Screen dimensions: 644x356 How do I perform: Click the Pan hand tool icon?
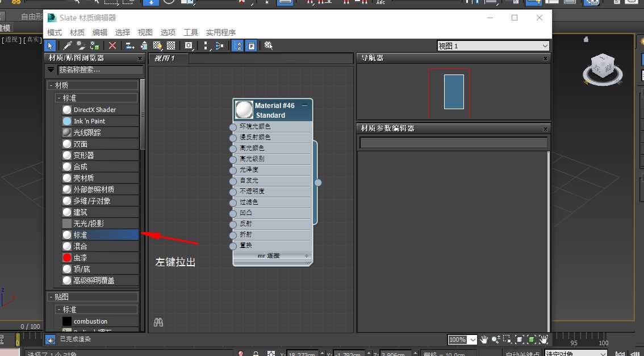point(484,340)
